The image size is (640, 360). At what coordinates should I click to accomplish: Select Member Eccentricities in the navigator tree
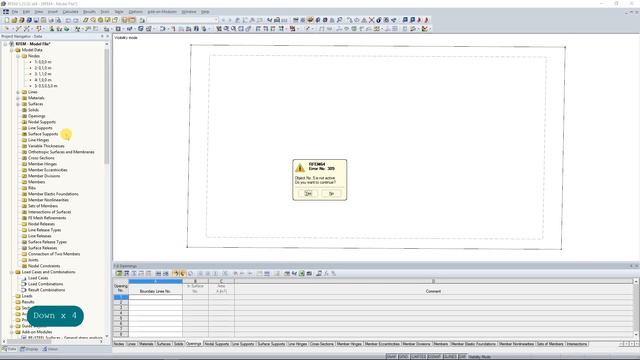click(x=48, y=170)
